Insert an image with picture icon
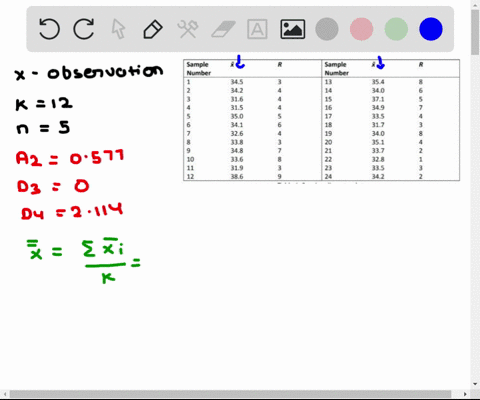Viewport: 480px width, 400px height. [292, 29]
